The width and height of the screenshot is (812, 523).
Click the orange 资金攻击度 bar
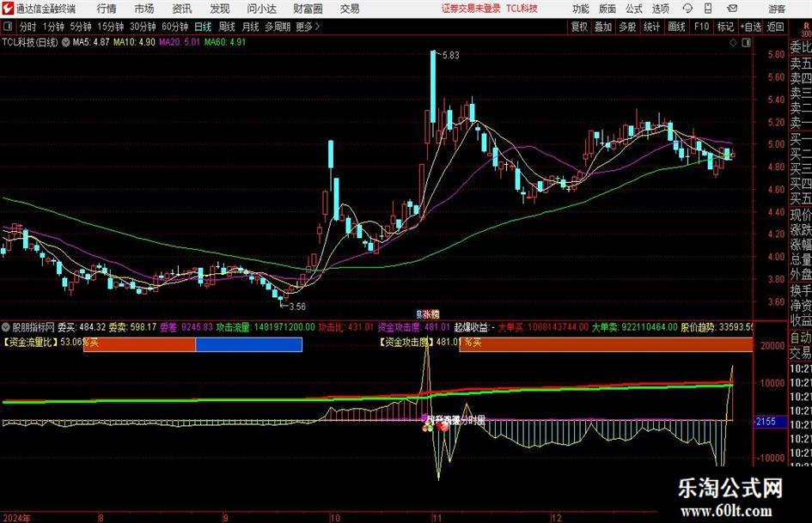[x=606, y=344]
